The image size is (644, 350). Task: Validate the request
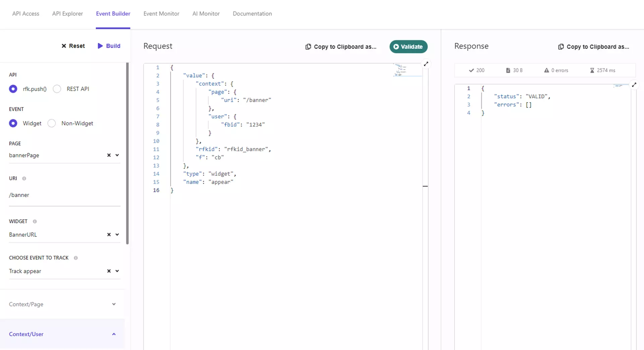[x=408, y=47]
